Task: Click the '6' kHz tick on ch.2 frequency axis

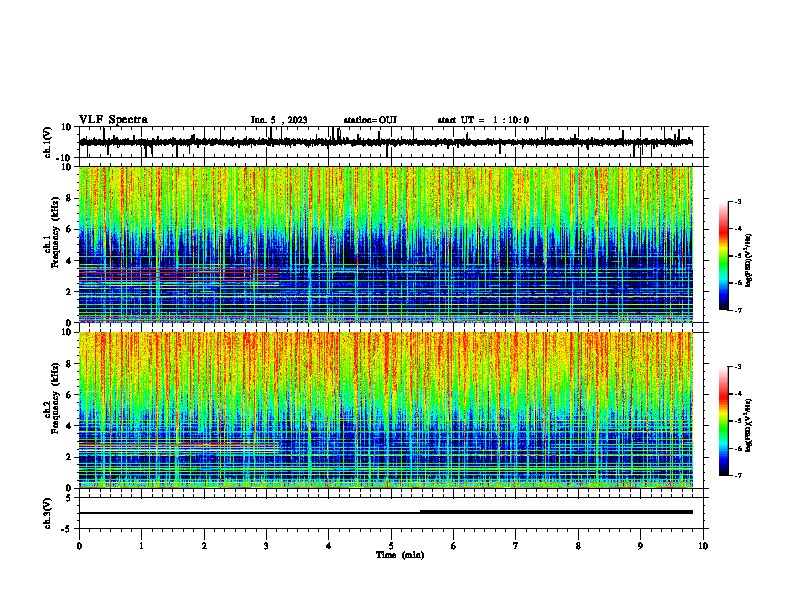Action: tap(70, 395)
